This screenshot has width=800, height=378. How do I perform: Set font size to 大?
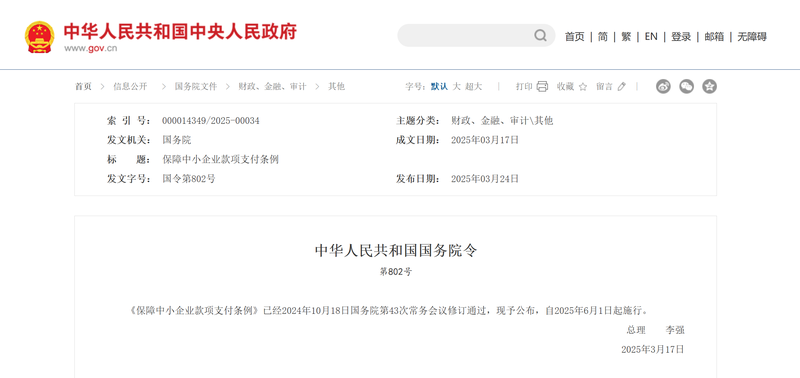pyautogui.click(x=457, y=87)
